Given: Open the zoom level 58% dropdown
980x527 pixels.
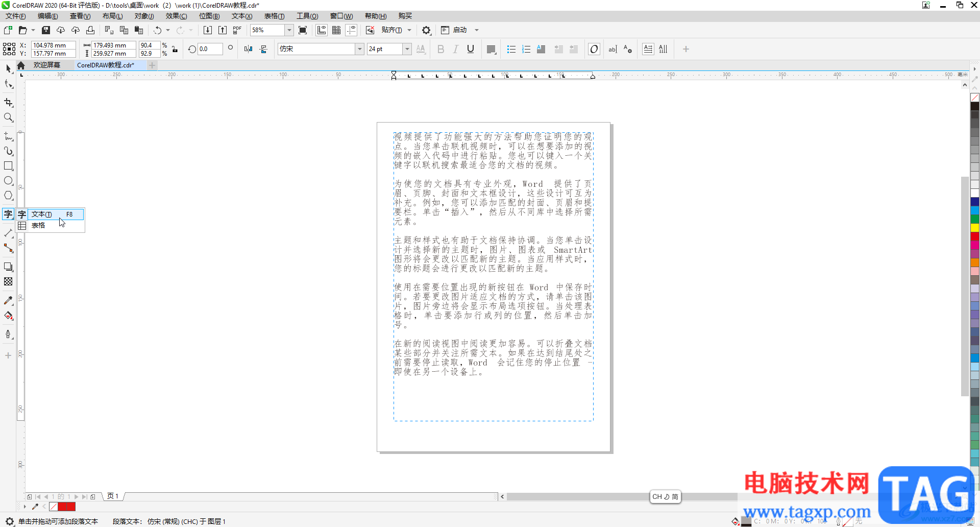Looking at the screenshot, I should [x=289, y=30].
